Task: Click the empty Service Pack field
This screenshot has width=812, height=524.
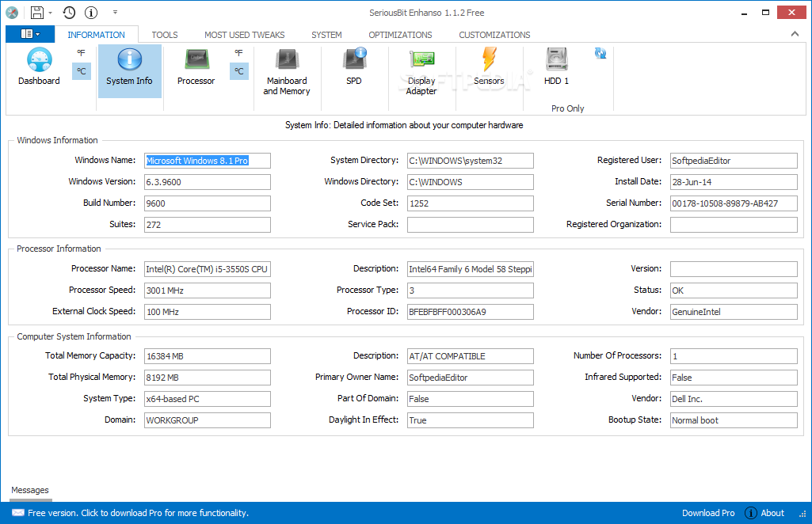Action: pos(471,225)
